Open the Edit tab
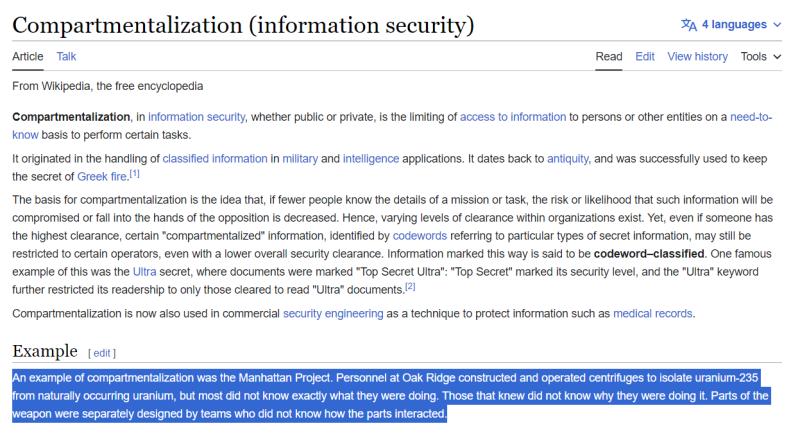This screenshot has width=800, height=435. (x=645, y=57)
